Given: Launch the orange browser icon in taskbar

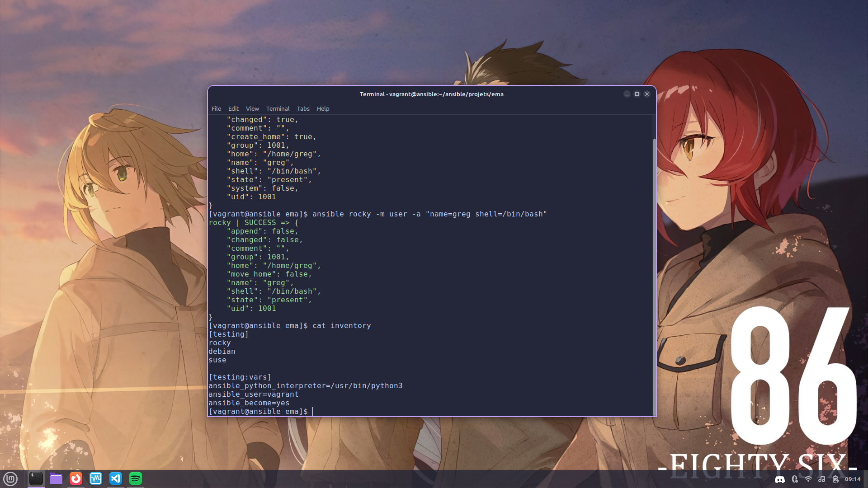Looking at the screenshot, I should (x=76, y=479).
